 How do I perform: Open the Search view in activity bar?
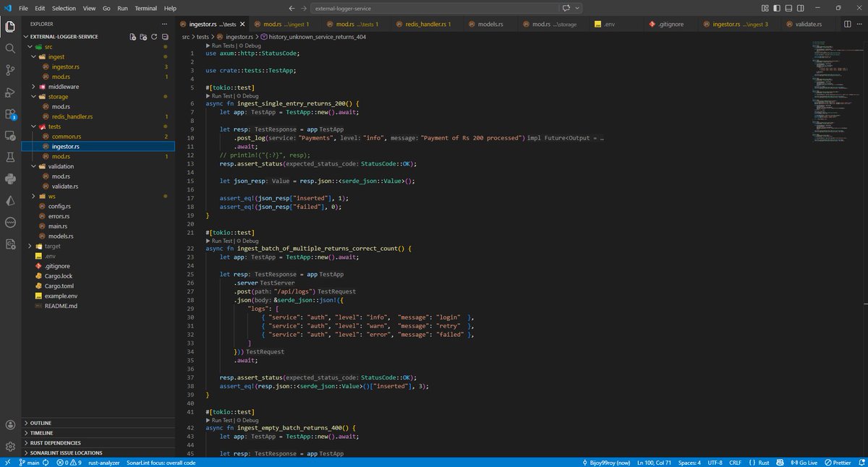click(x=10, y=48)
